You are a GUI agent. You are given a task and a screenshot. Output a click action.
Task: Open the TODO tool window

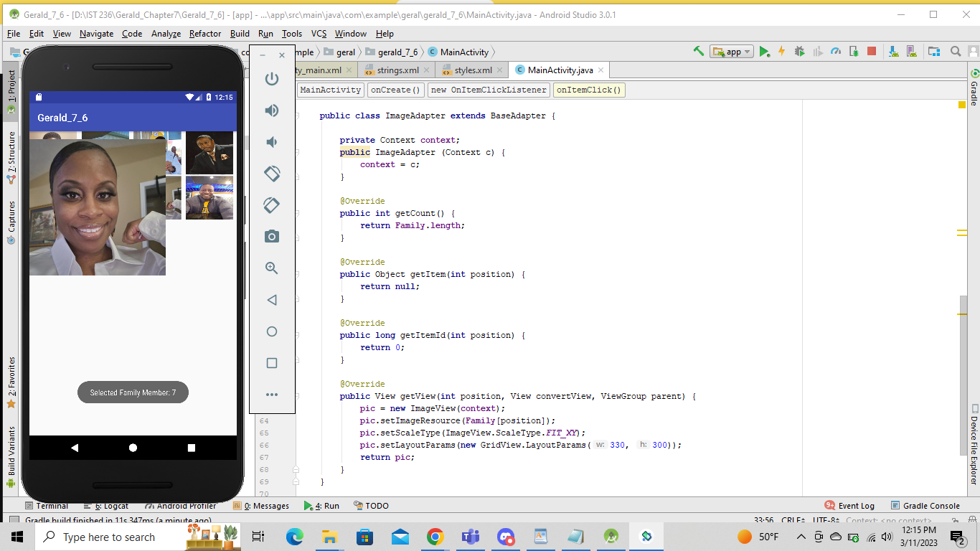coord(371,506)
